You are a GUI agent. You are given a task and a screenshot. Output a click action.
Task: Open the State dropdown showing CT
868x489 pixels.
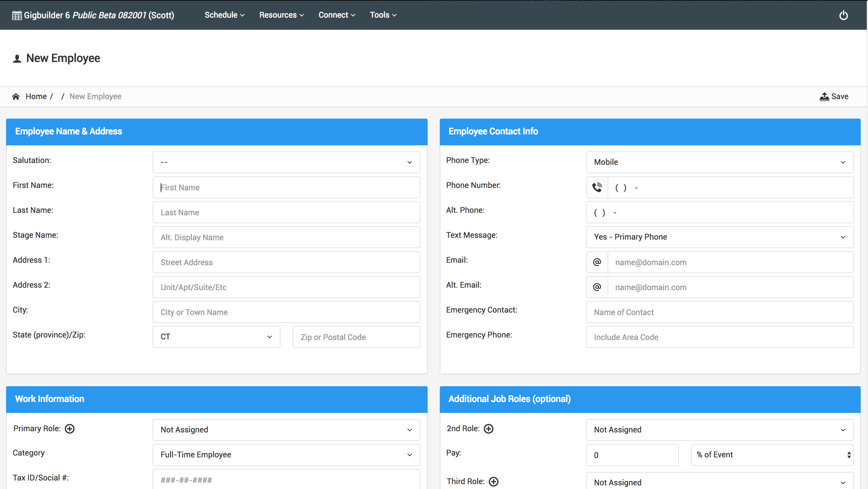coord(216,337)
